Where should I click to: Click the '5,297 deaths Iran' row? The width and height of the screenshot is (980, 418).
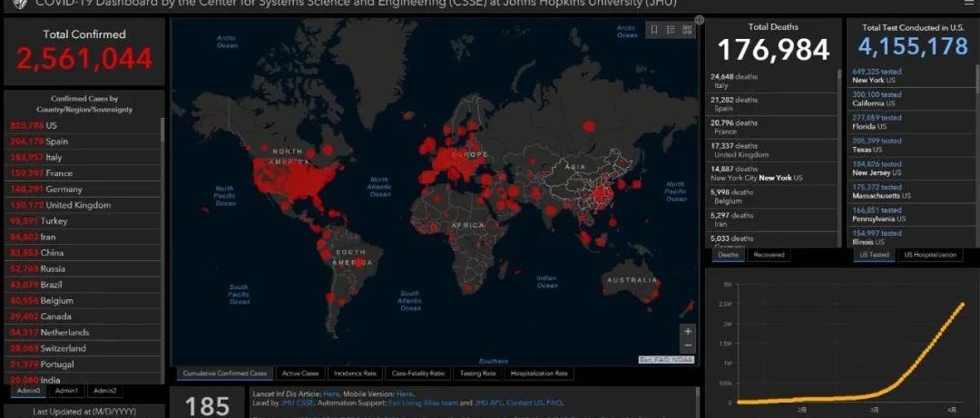(771, 220)
